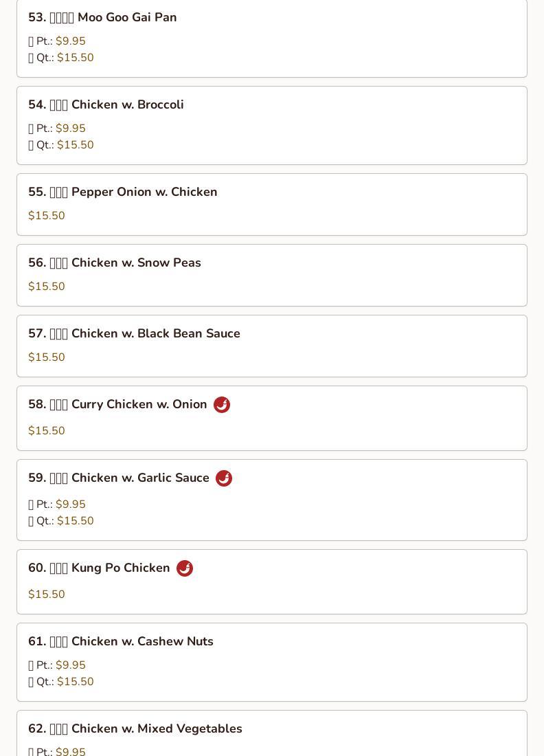
Task: Click Garlic Sauce chicken pint price $9.95
Action: coord(70,504)
